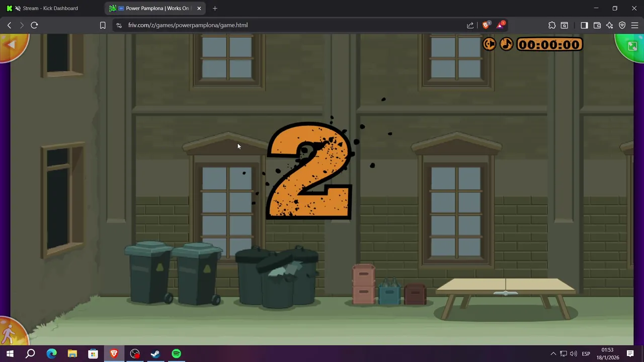Switch to OBS Studio in taskbar
The height and width of the screenshot is (362, 644).
tap(135, 354)
